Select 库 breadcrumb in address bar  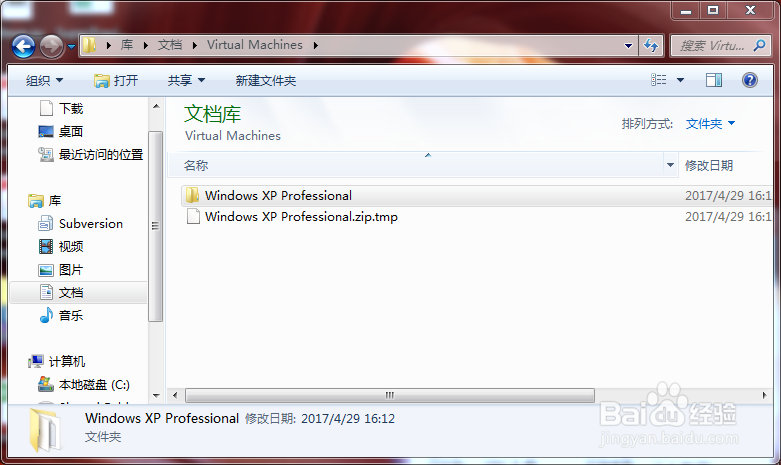tap(127, 45)
